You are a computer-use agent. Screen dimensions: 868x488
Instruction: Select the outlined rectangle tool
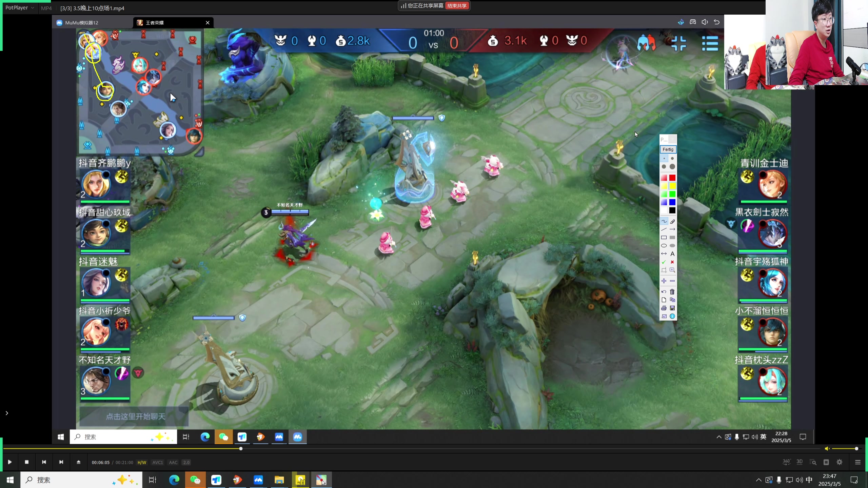[664, 238]
